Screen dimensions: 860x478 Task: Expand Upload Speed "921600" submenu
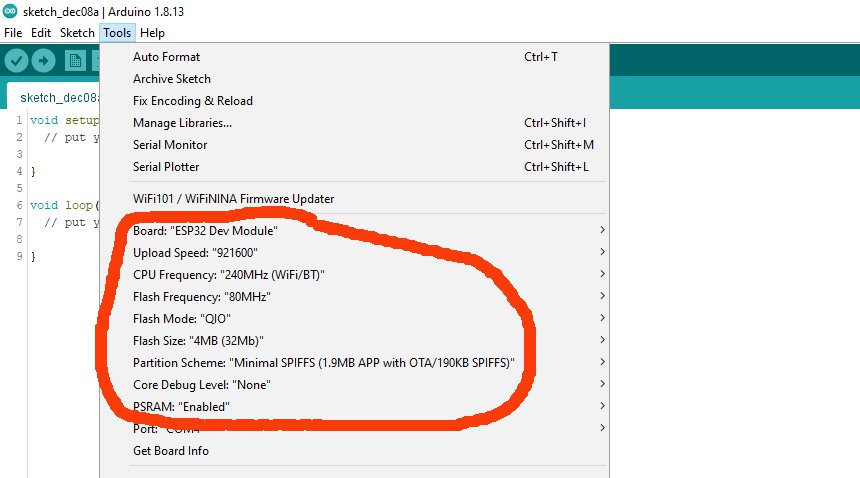(354, 253)
